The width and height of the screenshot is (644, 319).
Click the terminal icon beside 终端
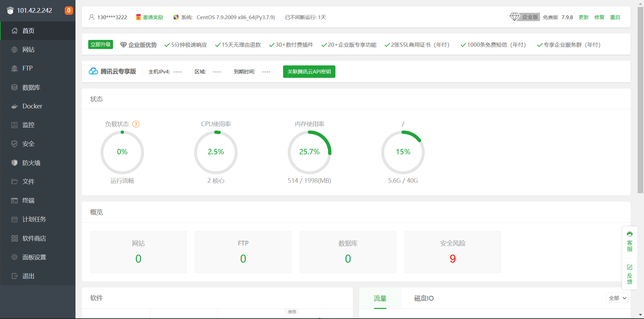14,201
